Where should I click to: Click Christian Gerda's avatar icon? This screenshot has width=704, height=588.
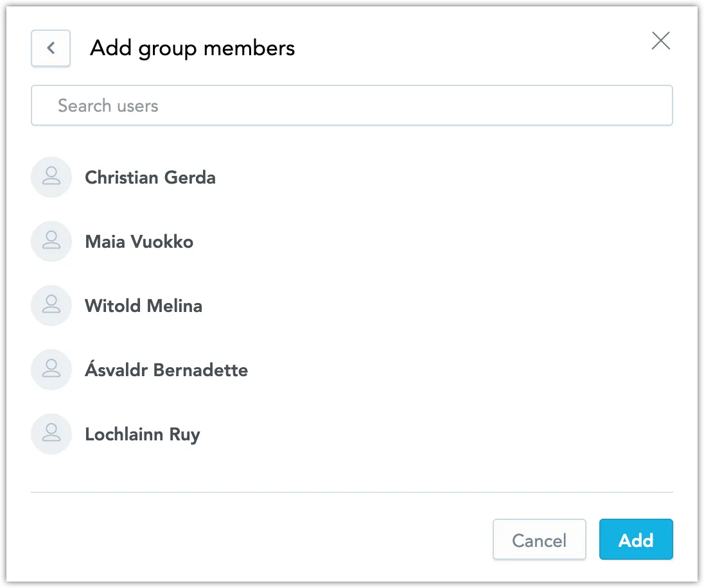[x=51, y=177]
